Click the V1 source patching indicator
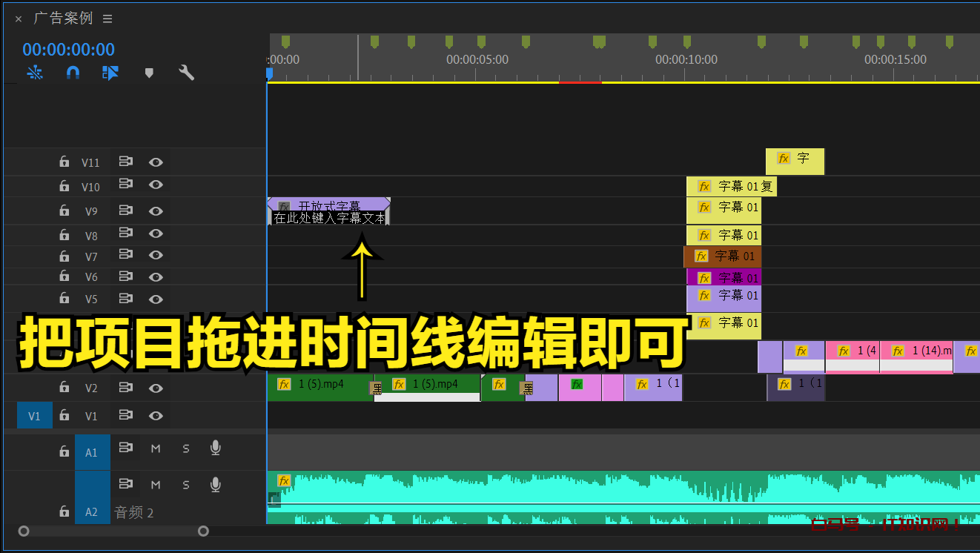 [35, 416]
